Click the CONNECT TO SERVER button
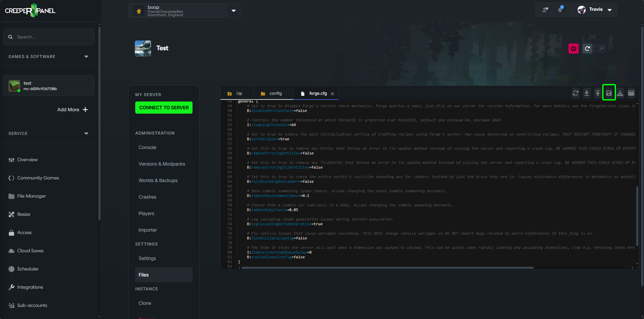This screenshot has height=319, width=644. (164, 107)
